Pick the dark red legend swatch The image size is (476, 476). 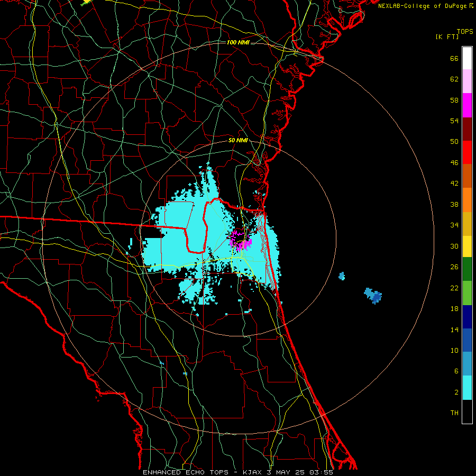point(467,129)
